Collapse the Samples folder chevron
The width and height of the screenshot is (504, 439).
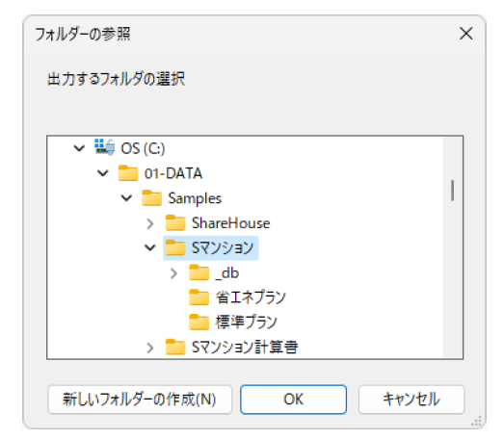[126, 198]
